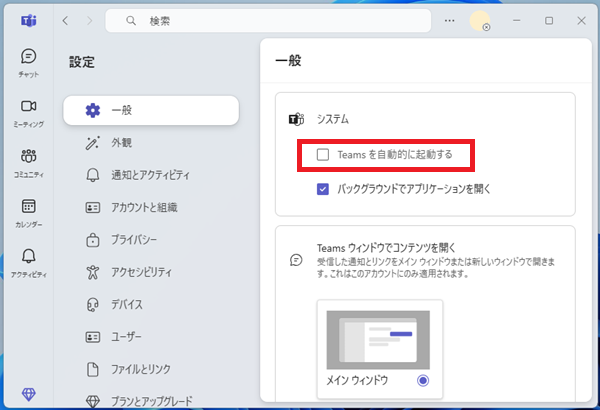Open 通知とアクティビティ settings
Screen dimensions: 600x410
151,175
